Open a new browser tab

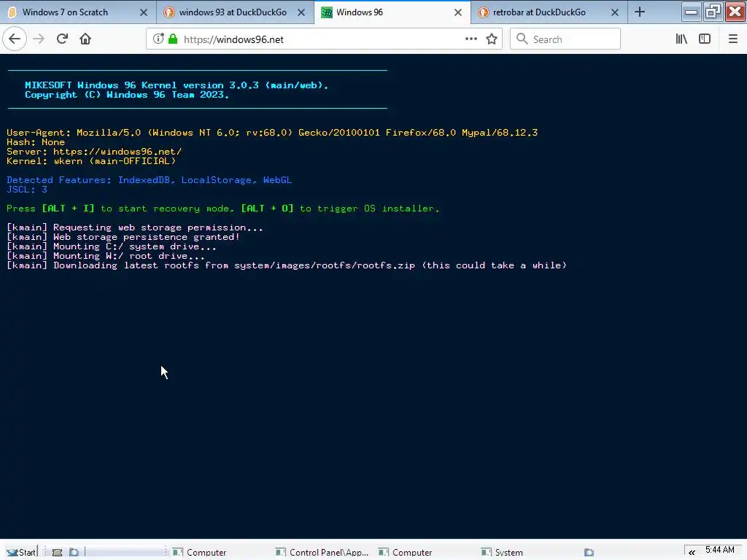(x=640, y=12)
